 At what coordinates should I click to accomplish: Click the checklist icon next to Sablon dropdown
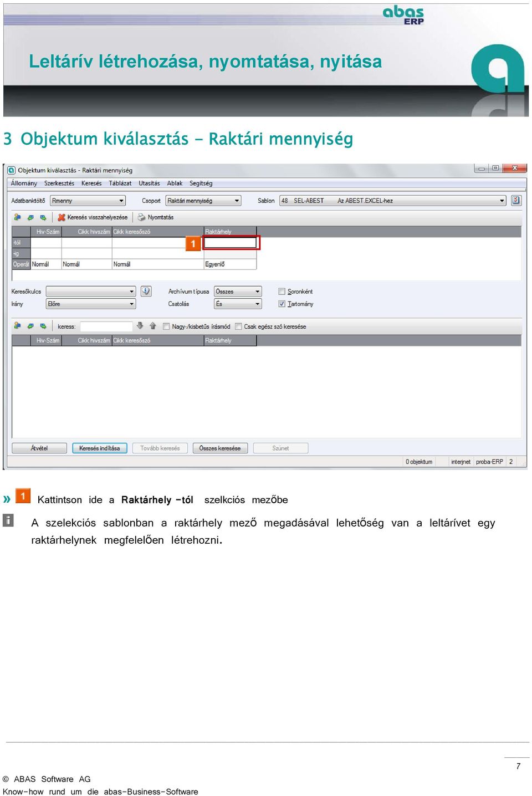pos(516,200)
